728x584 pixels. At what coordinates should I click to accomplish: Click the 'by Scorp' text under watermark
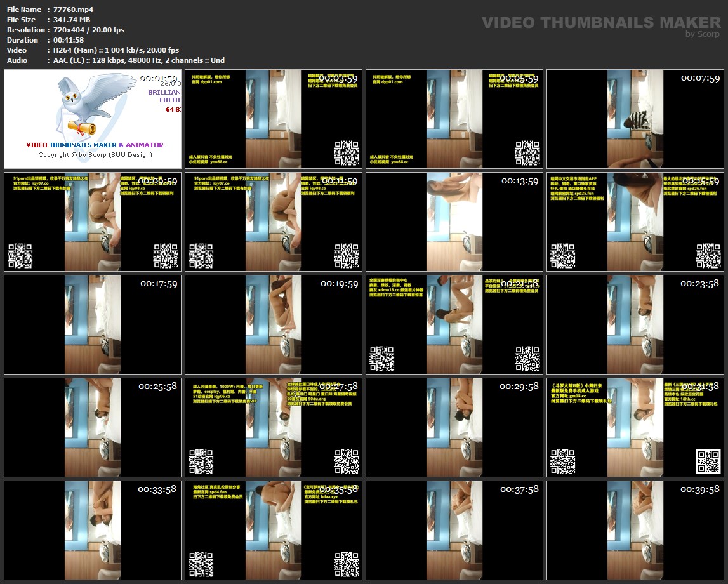click(x=702, y=34)
